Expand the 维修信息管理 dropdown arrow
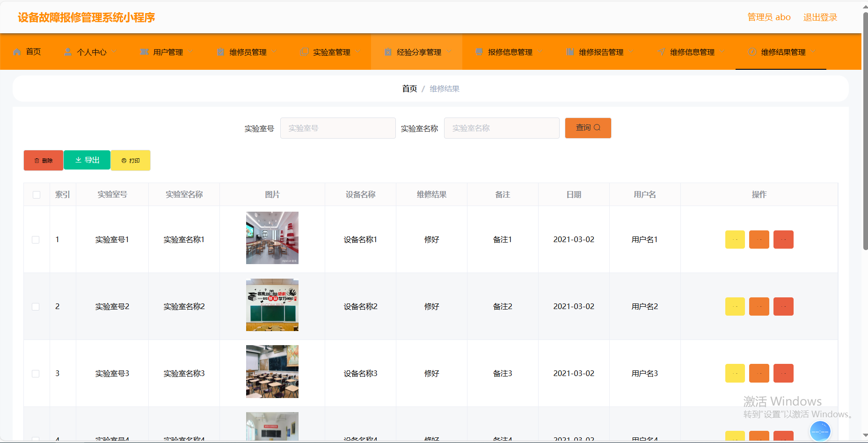The width and height of the screenshot is (868, 443). pyautogui.click(x=722, y=52)
